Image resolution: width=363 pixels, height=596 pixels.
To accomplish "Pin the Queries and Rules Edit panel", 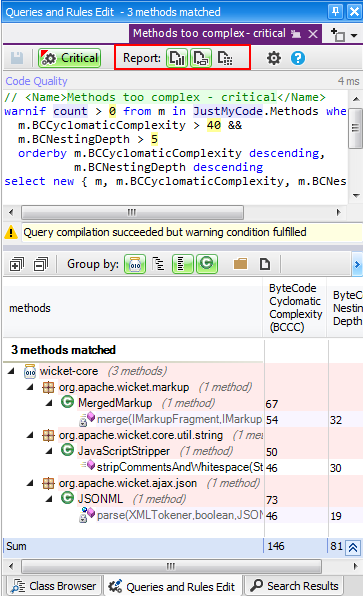I will pos(335,11).
